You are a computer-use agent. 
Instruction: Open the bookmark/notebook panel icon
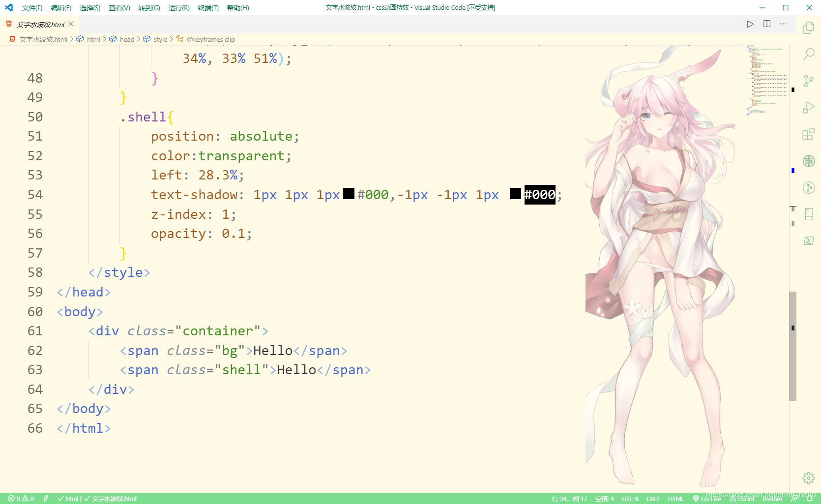pyautogui.click(x=808, y=214)
